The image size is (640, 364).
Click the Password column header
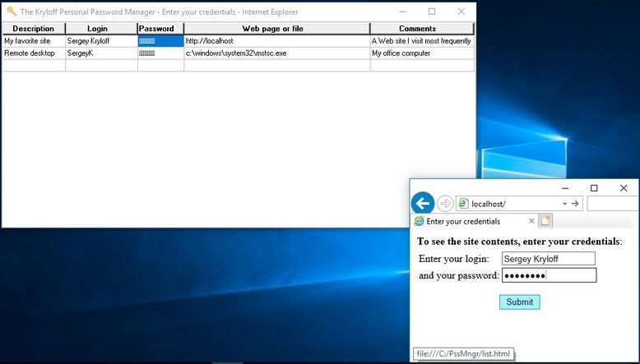coord(160,29)
